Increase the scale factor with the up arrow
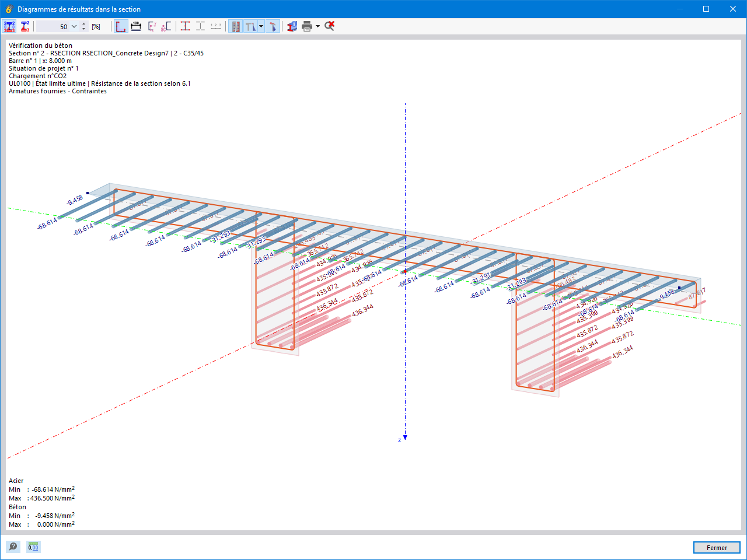 [x=84, y=23]
